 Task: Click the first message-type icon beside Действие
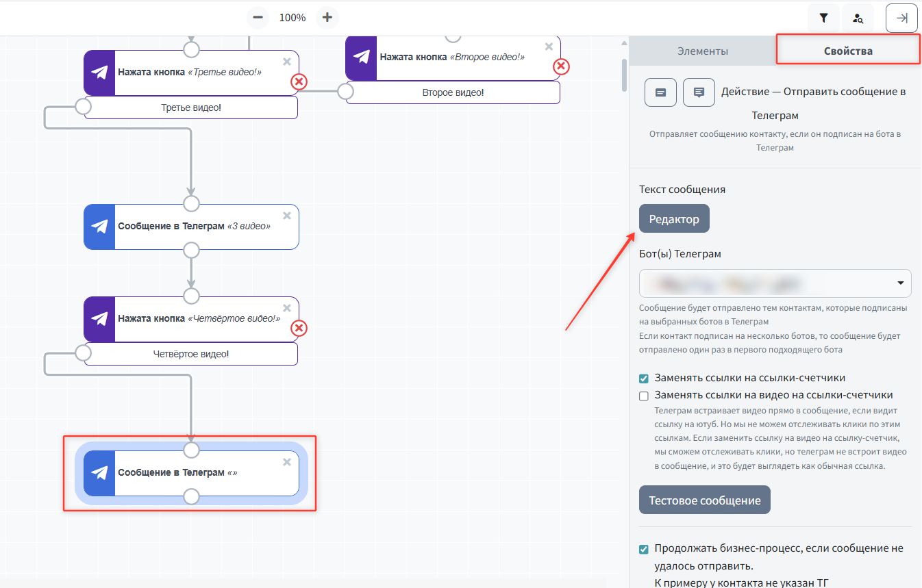(x=660, y=92)
